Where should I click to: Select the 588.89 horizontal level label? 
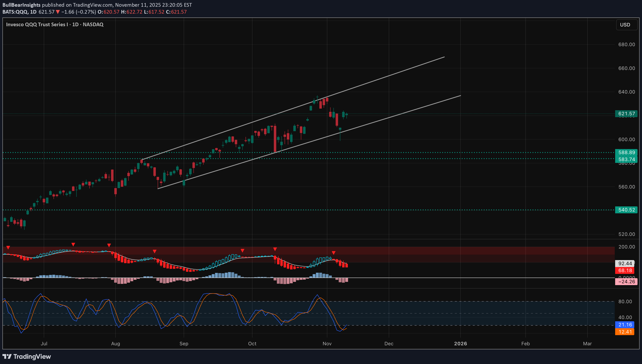626,153
